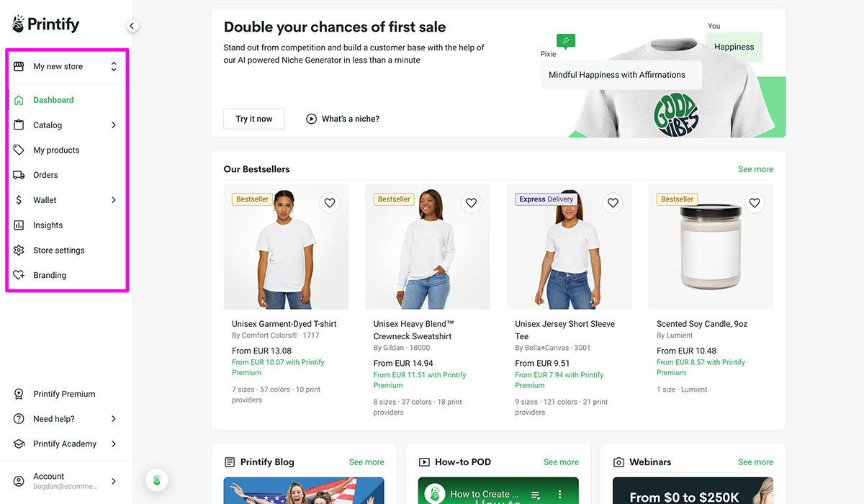Favorite the Unisex Jersey Short Sleeve Tee
This screenshot has height=504, width=864.
coord(613,203)
